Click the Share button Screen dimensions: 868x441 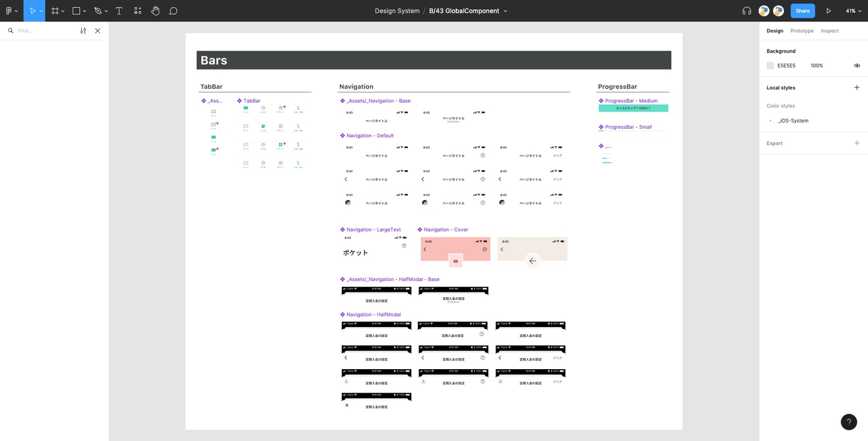point(802,11)
